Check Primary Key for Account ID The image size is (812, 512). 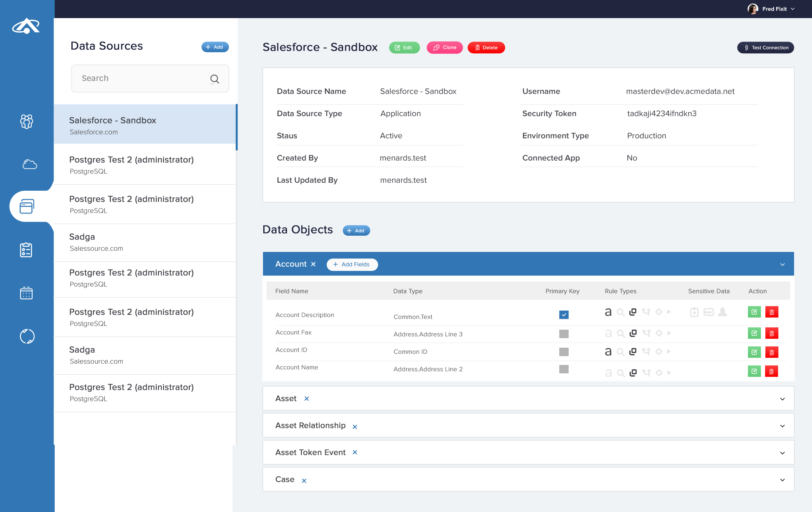tap(564, 352)
